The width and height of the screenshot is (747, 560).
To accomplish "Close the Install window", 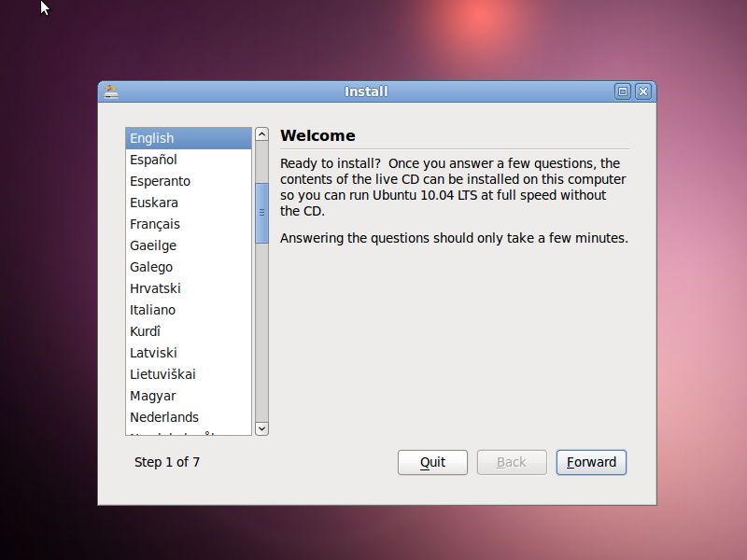I will 642,91.
